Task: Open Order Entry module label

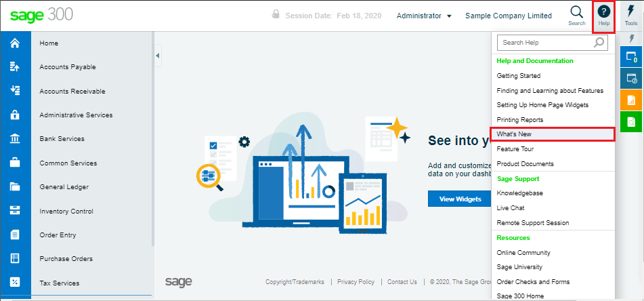Action: [x=58, y=235]
